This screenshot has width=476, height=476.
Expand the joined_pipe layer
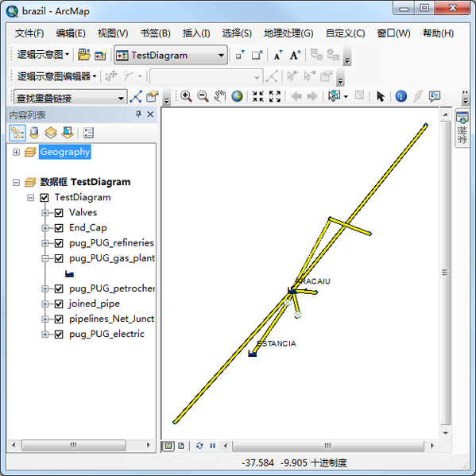click(45, 304)
